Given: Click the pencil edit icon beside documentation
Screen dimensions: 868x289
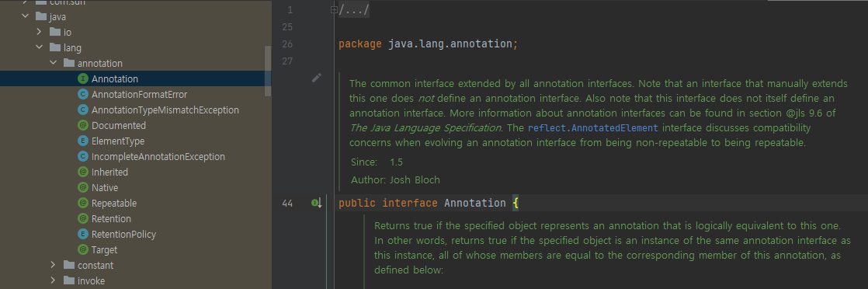Looking at the screenshot, I should (x=317, y=78).
